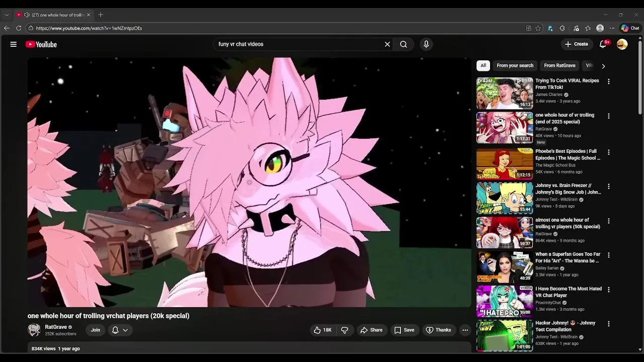Show more filter chips with the arrow
This screenshot has height=362, width=644.
pos(603,66)
